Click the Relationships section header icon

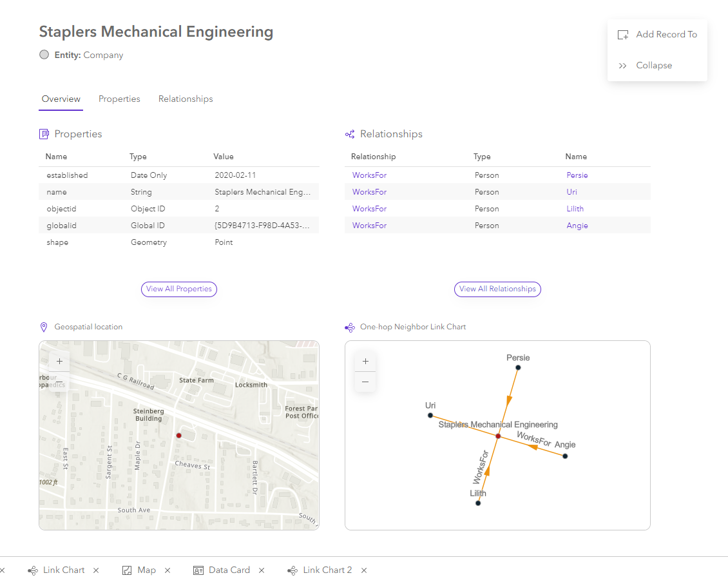coord(350,133)
